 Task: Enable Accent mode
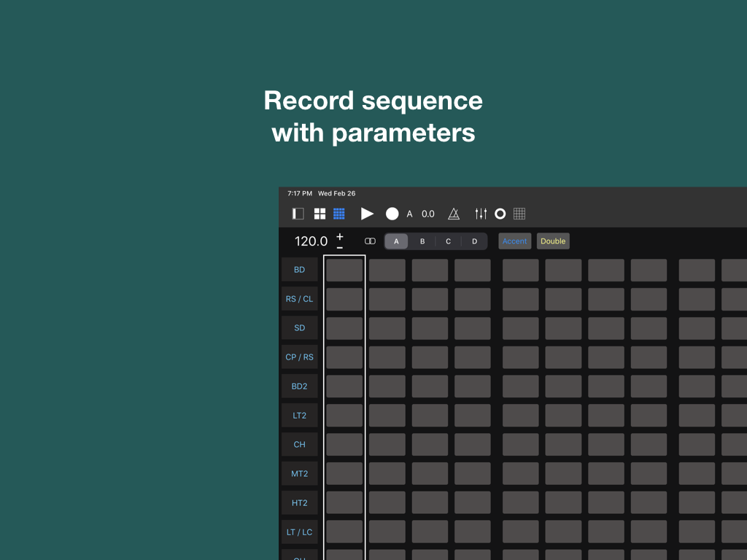point(514,241)
